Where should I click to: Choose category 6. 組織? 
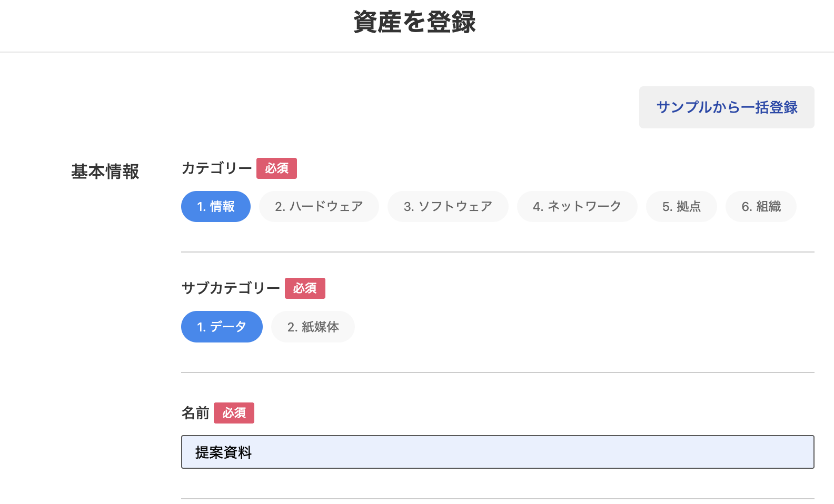click(761, 206)
